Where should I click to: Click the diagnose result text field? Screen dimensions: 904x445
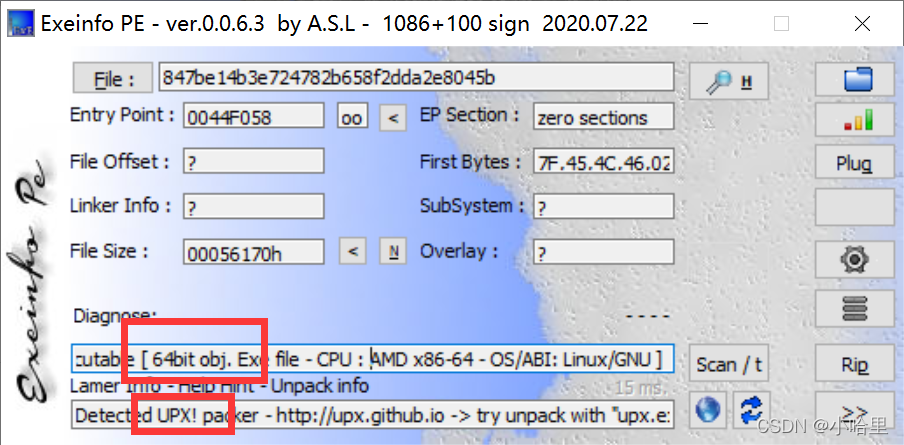(x=372, y=359)
